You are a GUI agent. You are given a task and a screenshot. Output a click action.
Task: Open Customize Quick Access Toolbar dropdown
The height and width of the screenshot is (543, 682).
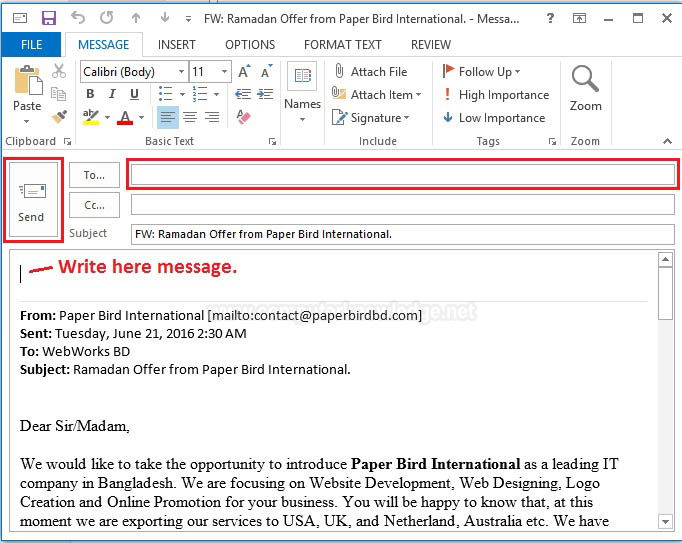pyautogui.click(x=188, y=19)
